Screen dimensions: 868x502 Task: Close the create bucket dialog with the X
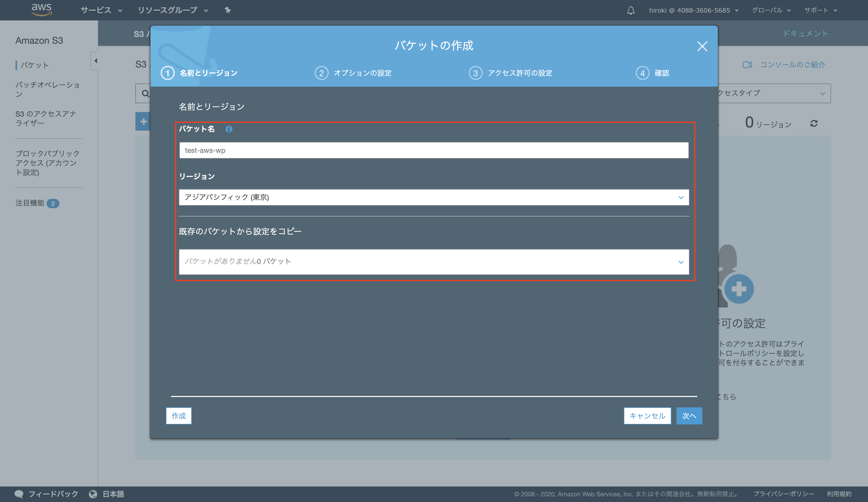(x=702, y=46)
